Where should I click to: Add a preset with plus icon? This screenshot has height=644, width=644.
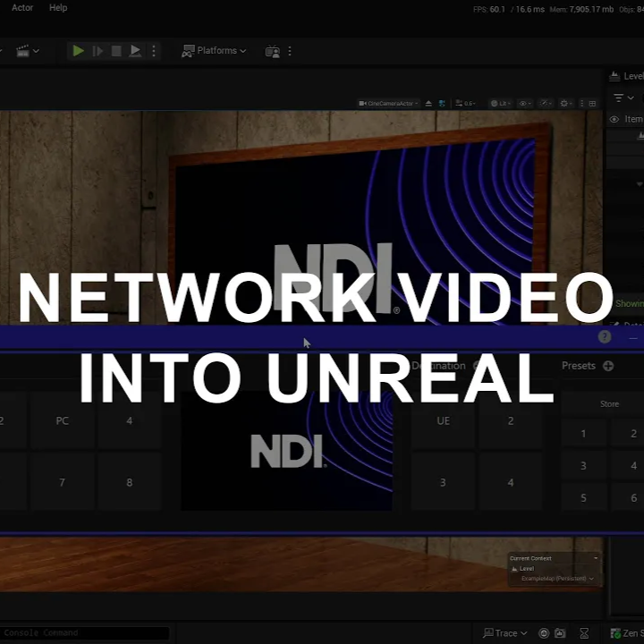(608, 366)
